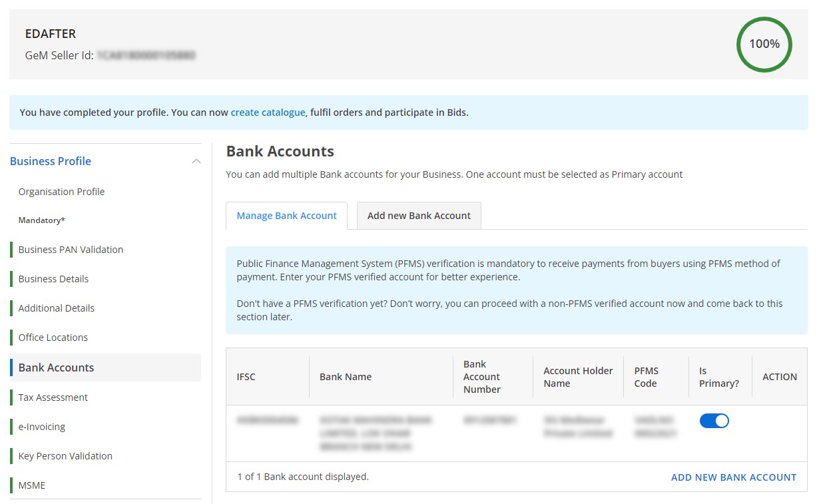Click the IFSC column header
The height and width of the screenshot is (504, 823).
coord(246,377)
